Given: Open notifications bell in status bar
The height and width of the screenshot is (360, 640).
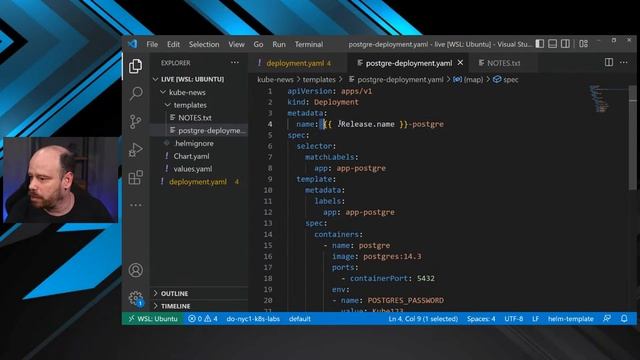Looking at the screenshot, I should point(624,319).
